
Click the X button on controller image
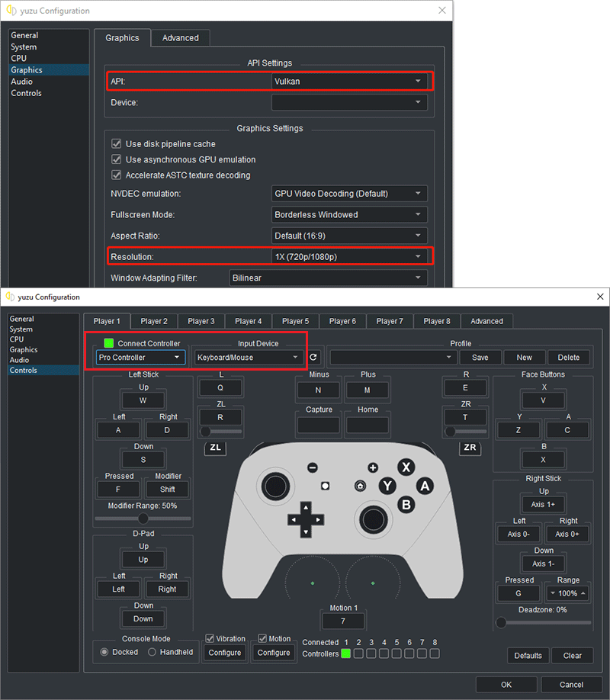point(406,467)
